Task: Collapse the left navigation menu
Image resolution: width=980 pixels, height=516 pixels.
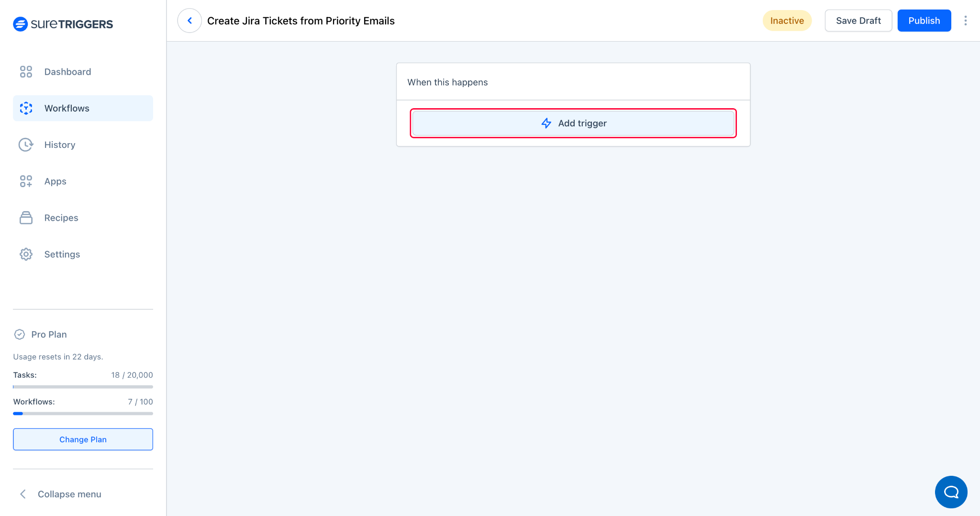Action: [69, 494]
